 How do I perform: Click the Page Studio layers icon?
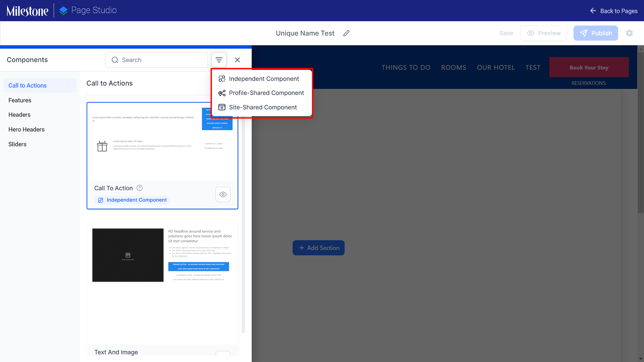pos(63,11)
